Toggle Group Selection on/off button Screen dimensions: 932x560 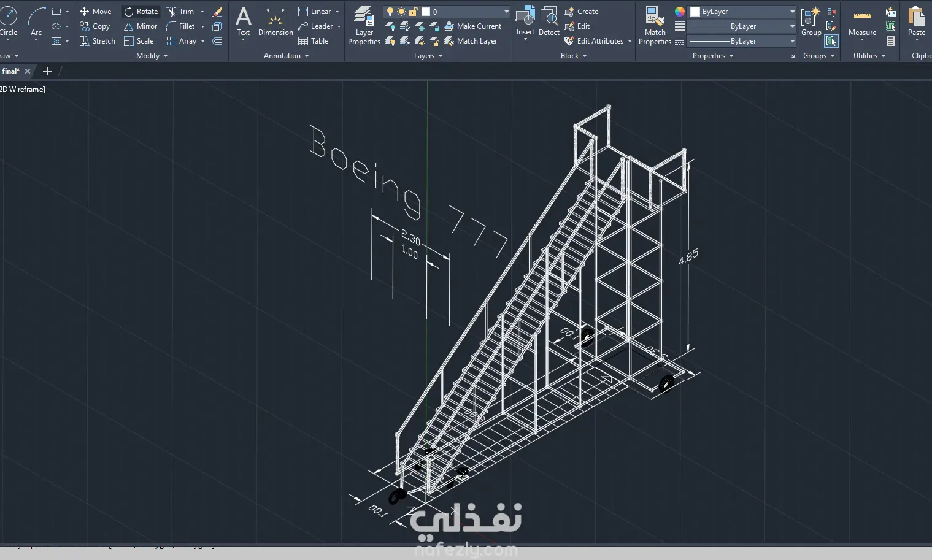pyautogui.click(x=831, y=41)
